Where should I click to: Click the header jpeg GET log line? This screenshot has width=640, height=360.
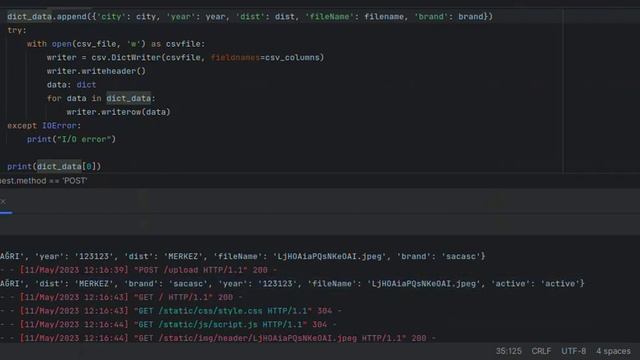(218, 338)
